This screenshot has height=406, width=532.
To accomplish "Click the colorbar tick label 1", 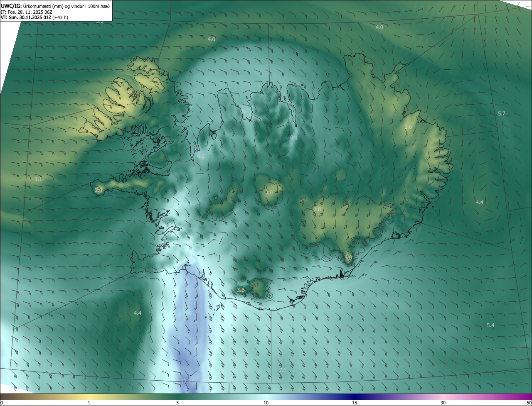I will 89,403.
